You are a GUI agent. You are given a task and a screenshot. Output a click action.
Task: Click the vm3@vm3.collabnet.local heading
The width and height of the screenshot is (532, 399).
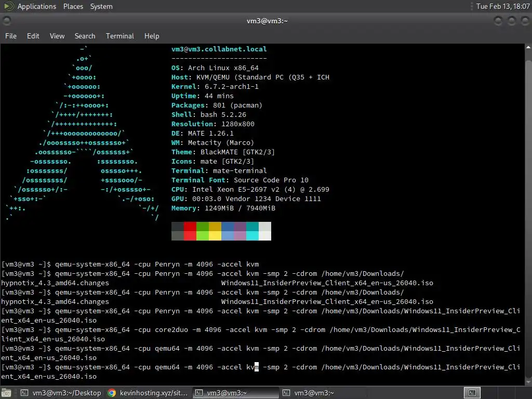[x=219, y=49]
